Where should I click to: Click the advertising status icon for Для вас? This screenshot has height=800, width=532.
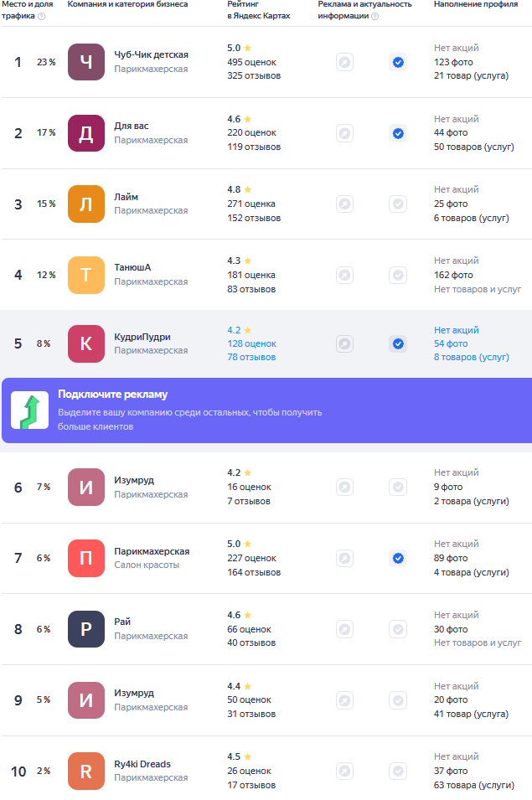344,133
